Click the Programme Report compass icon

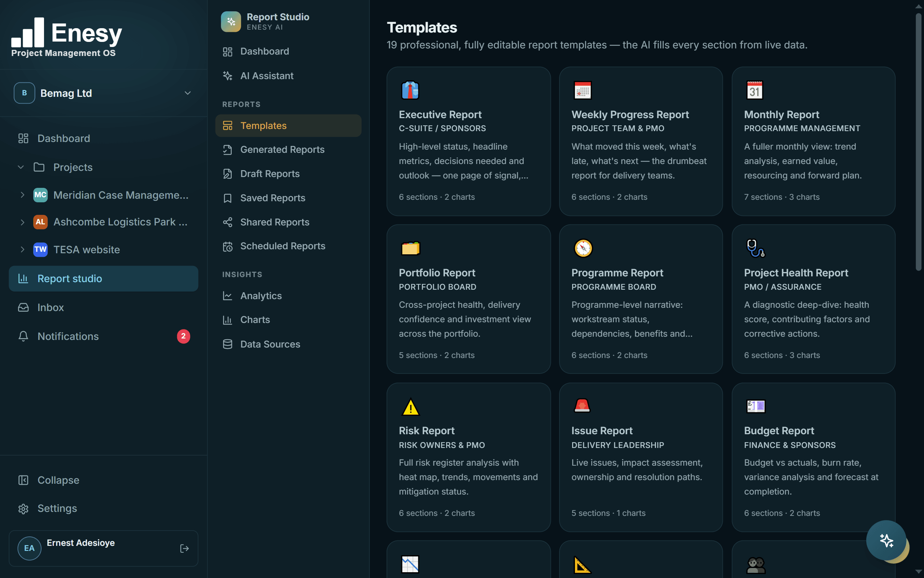(x=583, y=248)
